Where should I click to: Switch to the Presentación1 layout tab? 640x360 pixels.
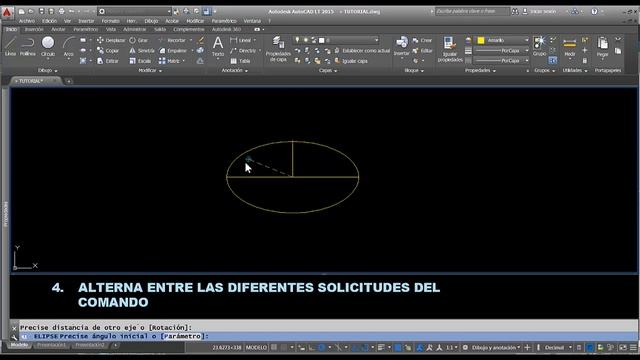click(51, 345)
